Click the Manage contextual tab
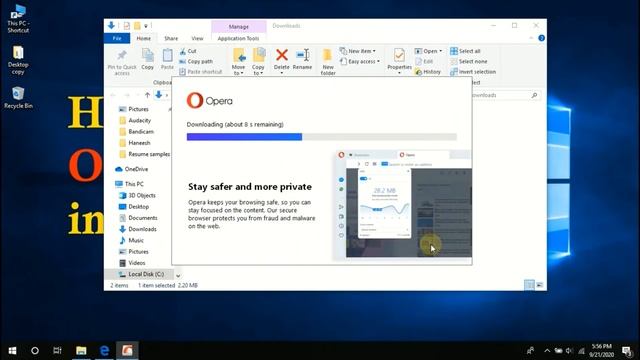640x360 pixels. pyautogui.click(x=239, y=27)
